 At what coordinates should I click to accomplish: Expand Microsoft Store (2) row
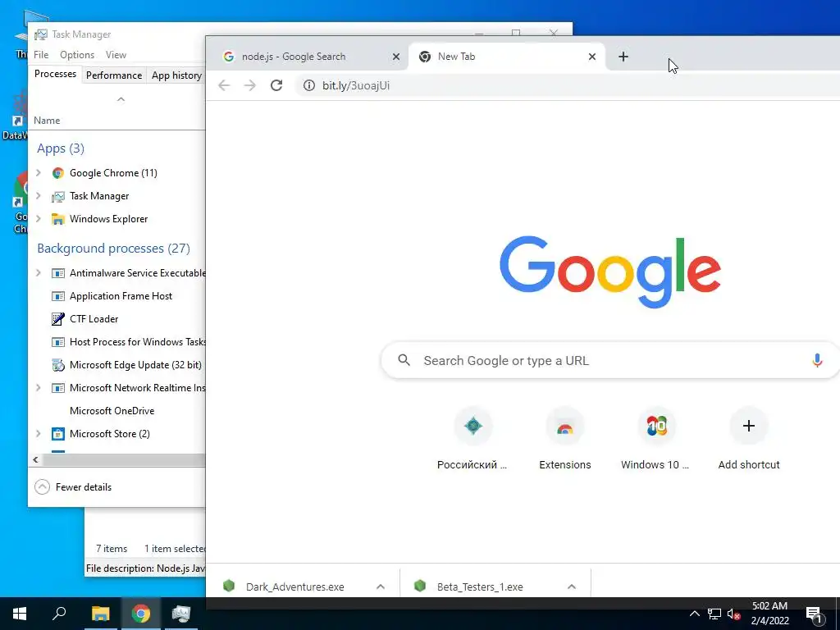click(x=38, y=433)
